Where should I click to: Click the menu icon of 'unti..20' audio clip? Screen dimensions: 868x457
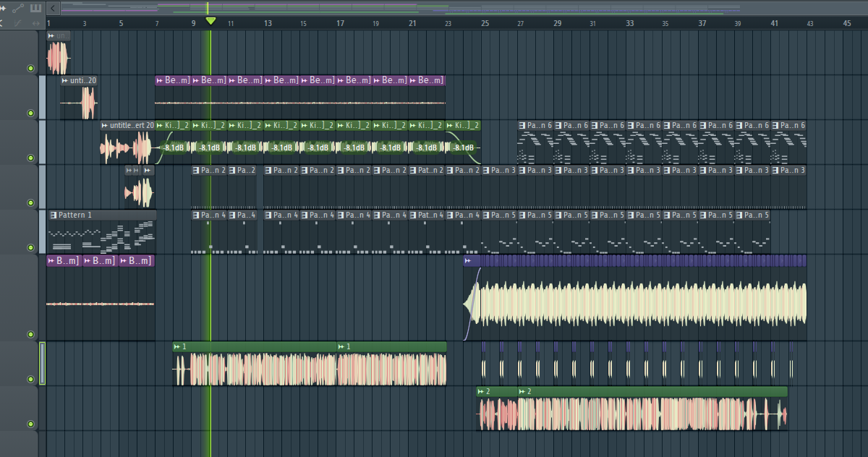coord(65,80)
